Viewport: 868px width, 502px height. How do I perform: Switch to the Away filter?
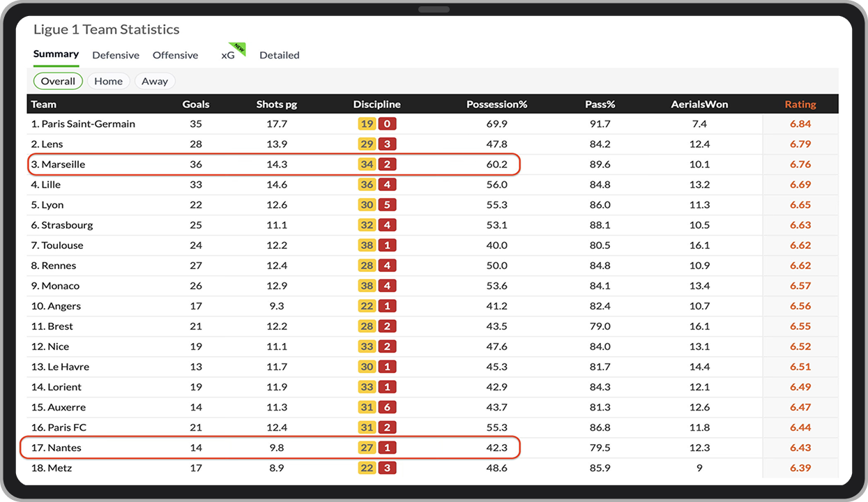pyautogui.click(x=155, y=81)
